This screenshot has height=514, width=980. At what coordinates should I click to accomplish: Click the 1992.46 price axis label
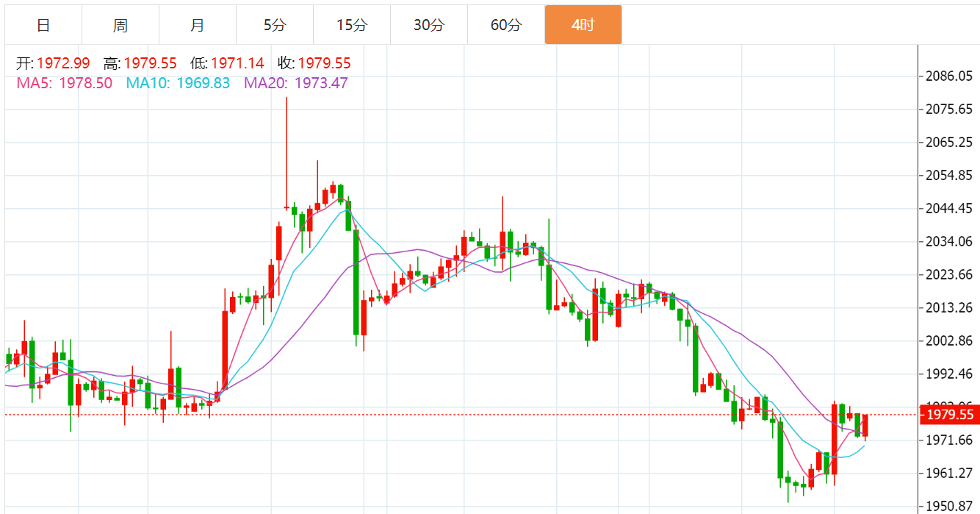pyautogui.click(x=950, y=374)
